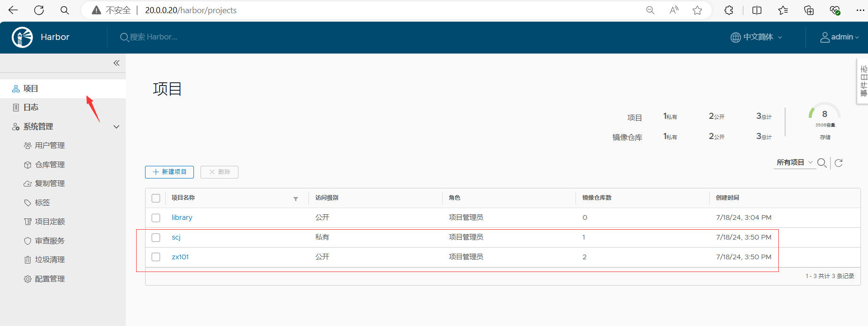Open browser settings ellipsis menu
The width and height of the screenshot is (868, 326).
860,10
